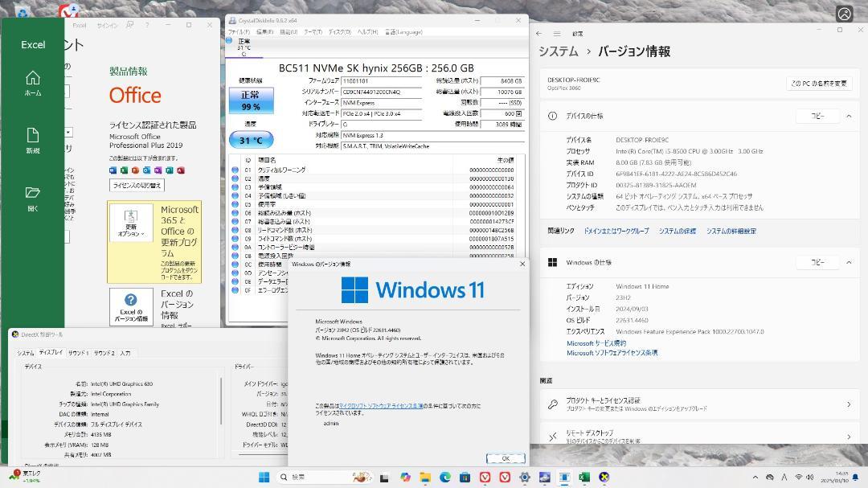
Task: Open Task View from taskbar
Action: click(384, 478)
